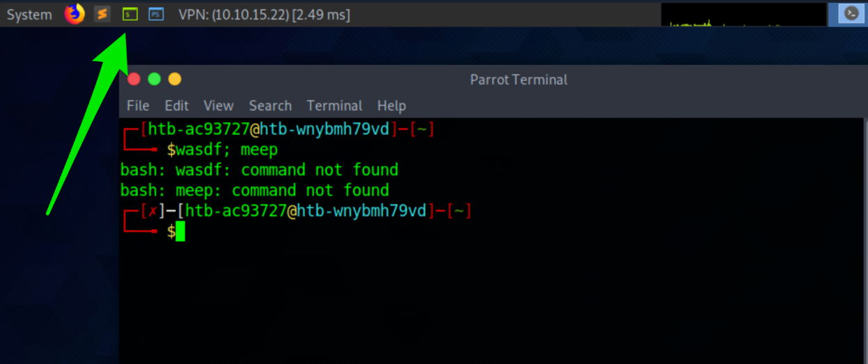
Task: Open Sublime Text launcher icon
Action: tap(102, 14)
